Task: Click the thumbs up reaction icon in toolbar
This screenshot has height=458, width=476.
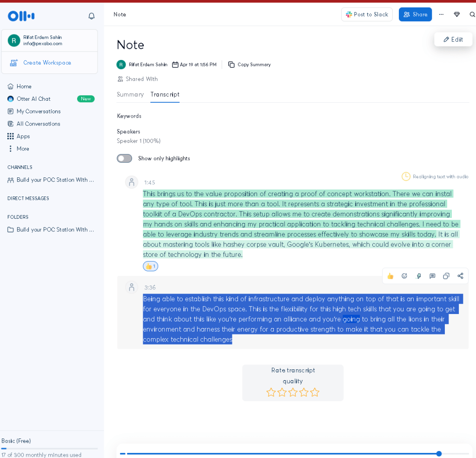Action: click(390, 276)
